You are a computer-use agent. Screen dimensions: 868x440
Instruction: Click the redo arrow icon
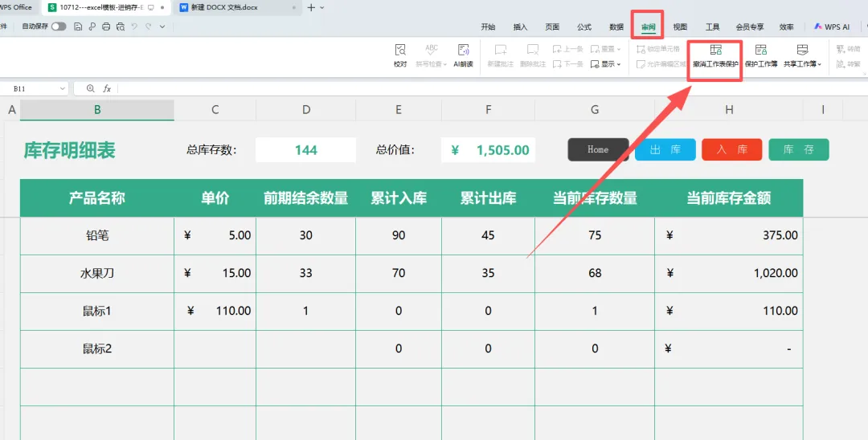point(149,26)
